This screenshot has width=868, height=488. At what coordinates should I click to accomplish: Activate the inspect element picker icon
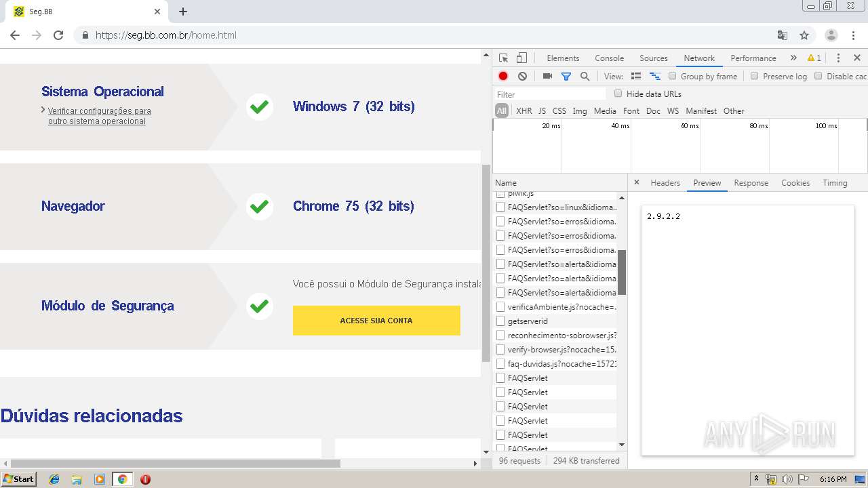503,58
